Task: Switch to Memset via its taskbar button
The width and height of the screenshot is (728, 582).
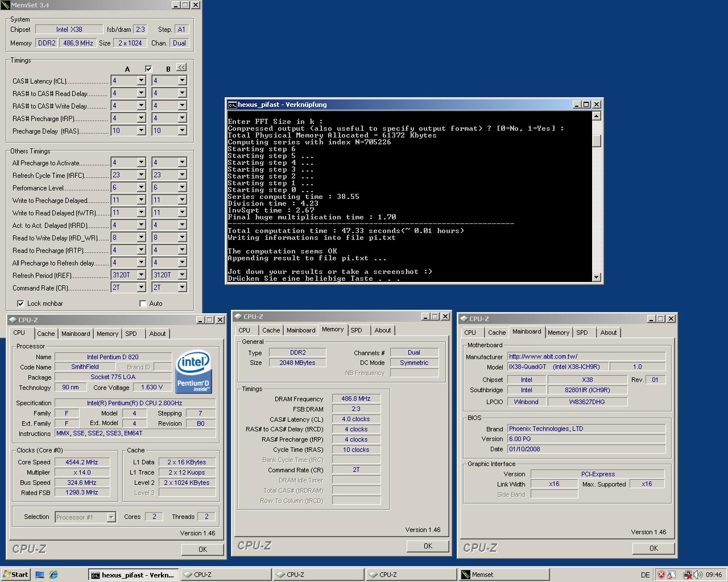Action: click(x=504, y=575)
